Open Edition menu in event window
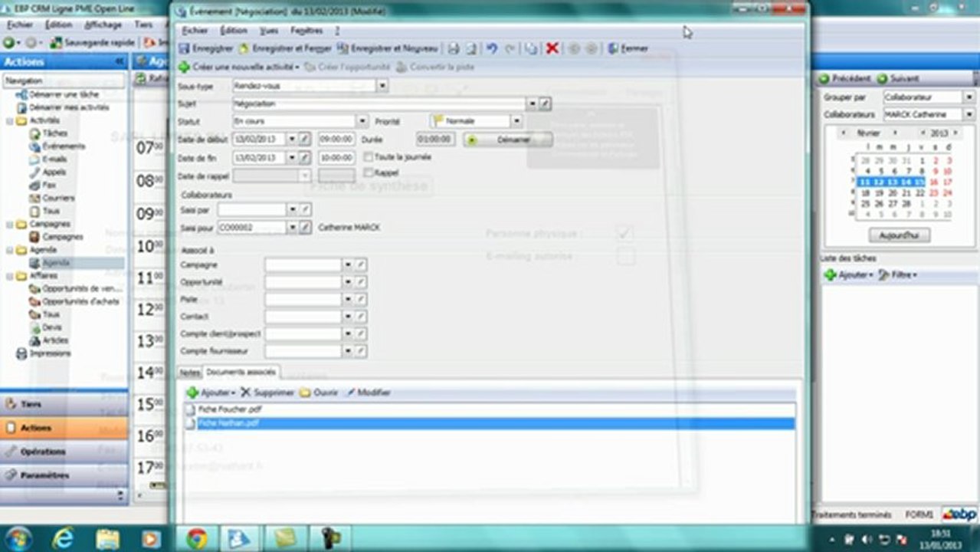Image resolution: width=980 pixels, height=552 pixels. (233, 31)
